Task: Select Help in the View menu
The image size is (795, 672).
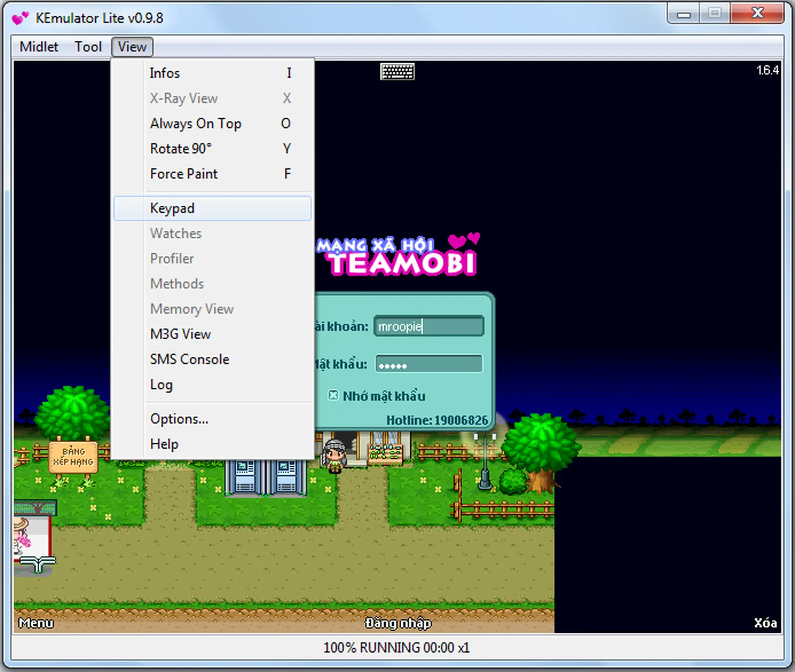Action: 212,444
